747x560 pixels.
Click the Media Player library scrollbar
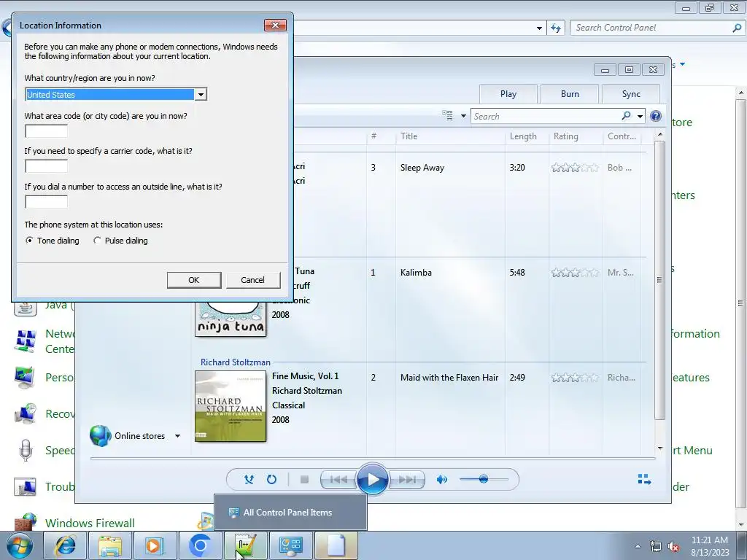point(659,280)
